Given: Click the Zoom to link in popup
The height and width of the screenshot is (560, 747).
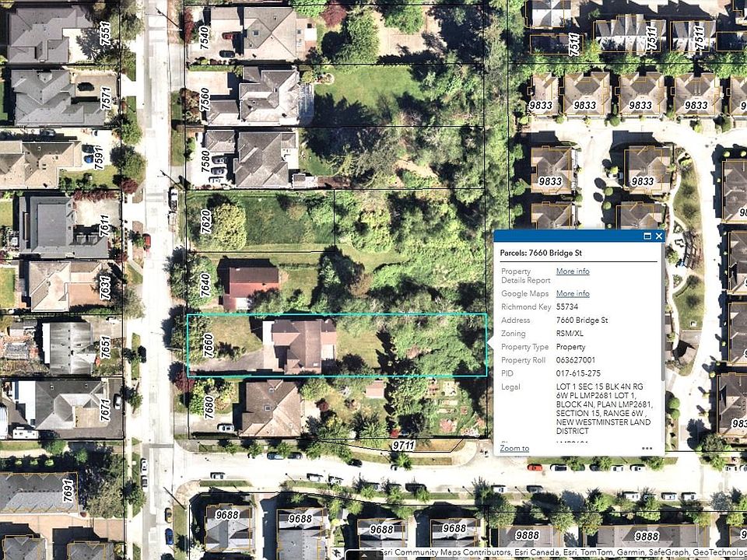Looking at the screenshot, I should click(514, 448).
